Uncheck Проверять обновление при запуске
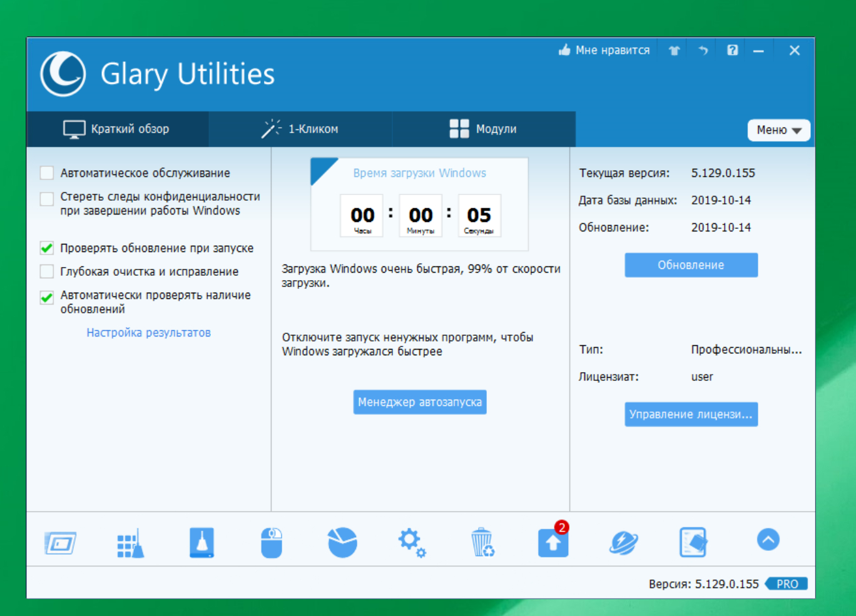 pos(47,248)
